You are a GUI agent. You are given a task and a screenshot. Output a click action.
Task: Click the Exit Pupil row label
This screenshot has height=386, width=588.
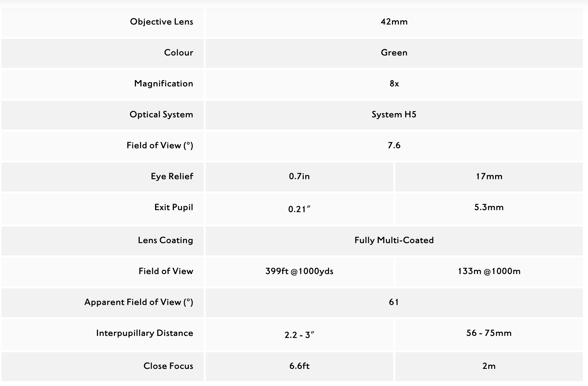point(174,207)
